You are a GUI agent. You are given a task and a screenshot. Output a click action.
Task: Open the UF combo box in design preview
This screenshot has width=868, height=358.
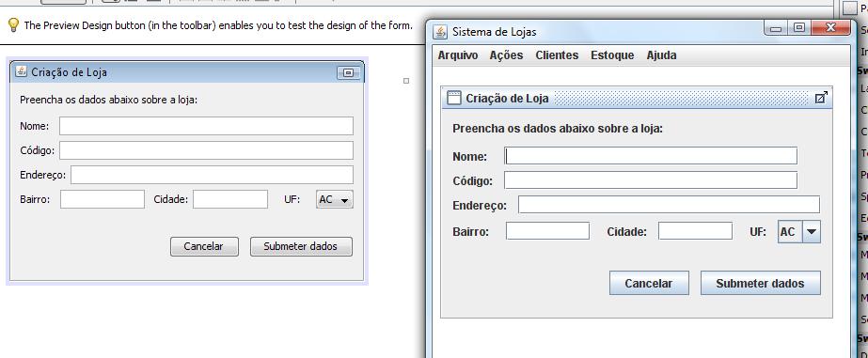click(x=335, y=200)
